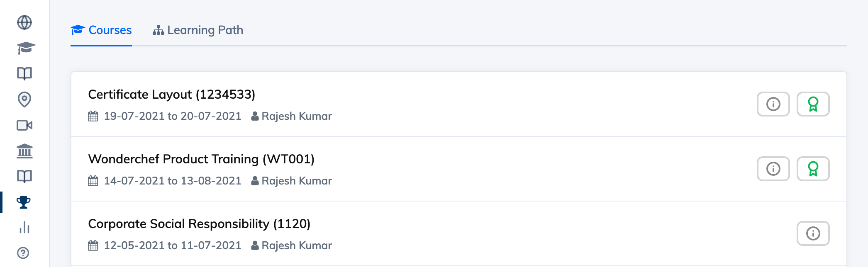Open the bar chart reports icon
The height and width of the screenshot is (267, 868).
24,228
